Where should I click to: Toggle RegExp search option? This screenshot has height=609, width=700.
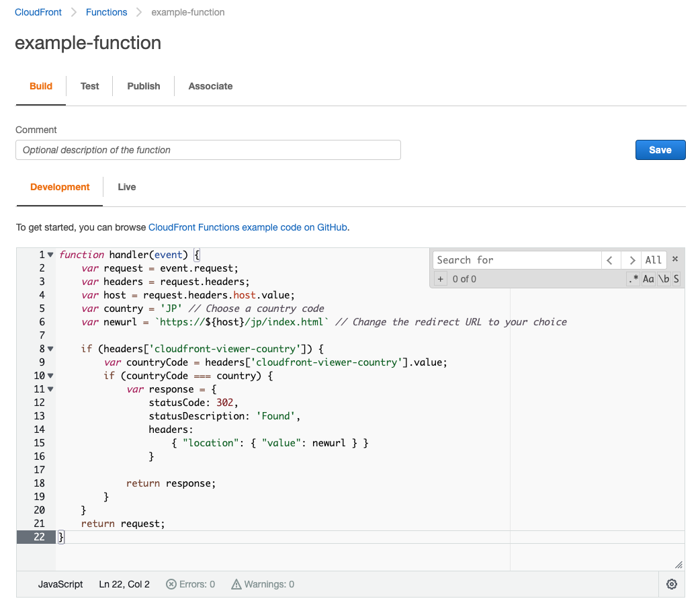tap(633, 279)
